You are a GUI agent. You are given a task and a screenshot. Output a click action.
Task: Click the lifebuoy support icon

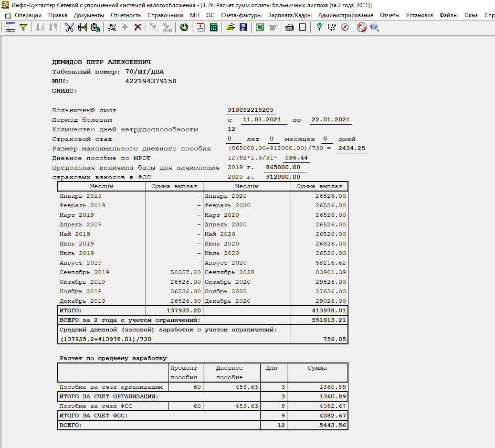362,28
